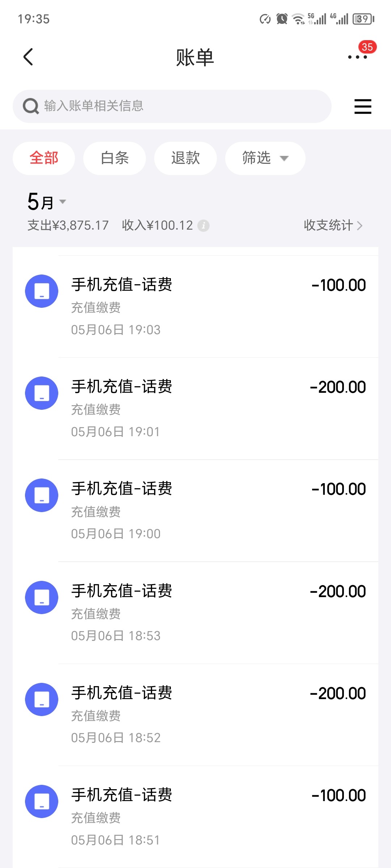Tap the income info icon

click(203, 226)
